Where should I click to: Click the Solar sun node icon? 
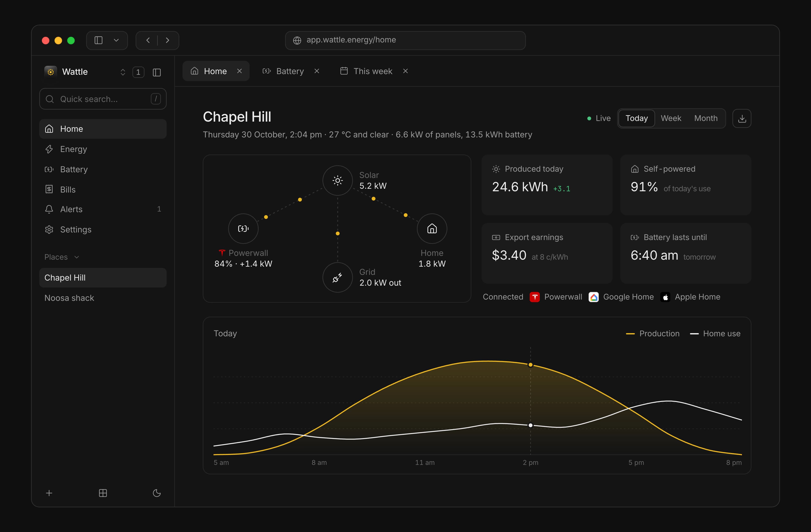(x=337, y=180)
